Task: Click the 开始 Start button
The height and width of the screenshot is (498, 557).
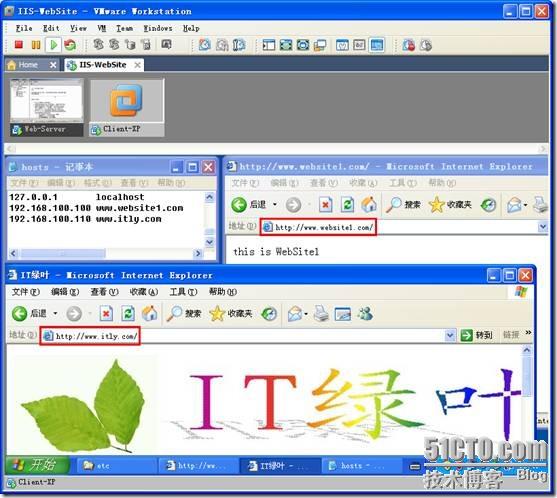Action: point(37,465)
